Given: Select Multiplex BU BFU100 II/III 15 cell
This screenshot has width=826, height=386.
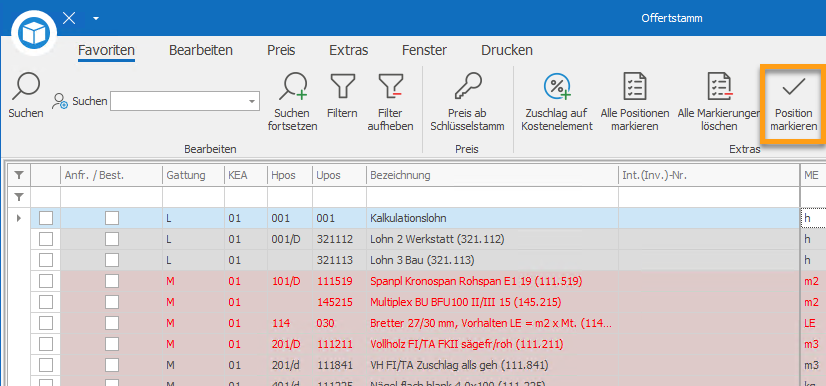Looking at the screenshot, I should tap(492, 302).
